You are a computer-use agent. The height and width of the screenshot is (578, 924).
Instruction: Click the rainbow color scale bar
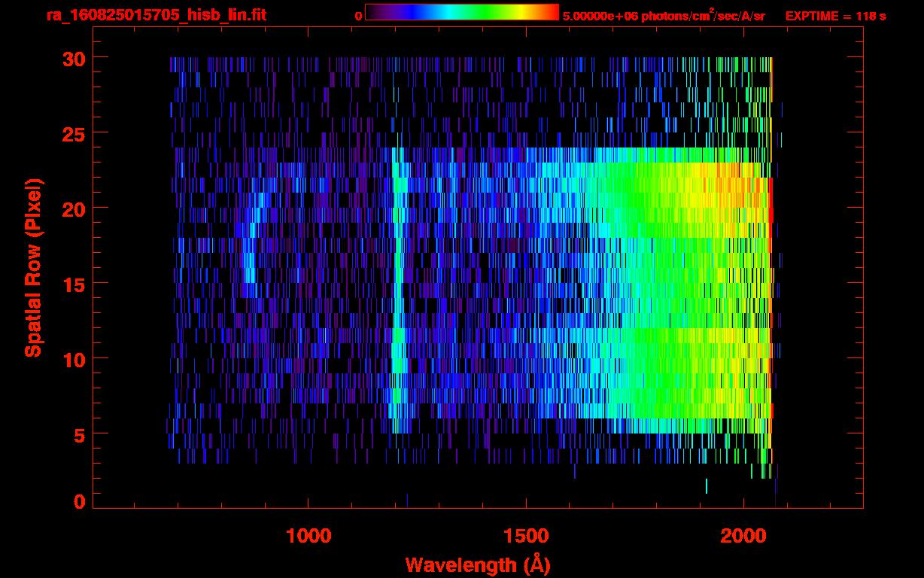pos(462,12)
